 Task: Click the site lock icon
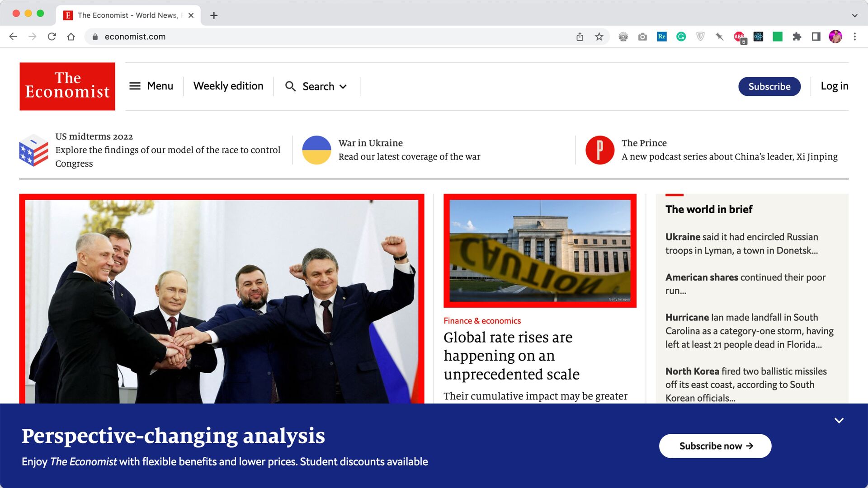(x=95, y=37)
